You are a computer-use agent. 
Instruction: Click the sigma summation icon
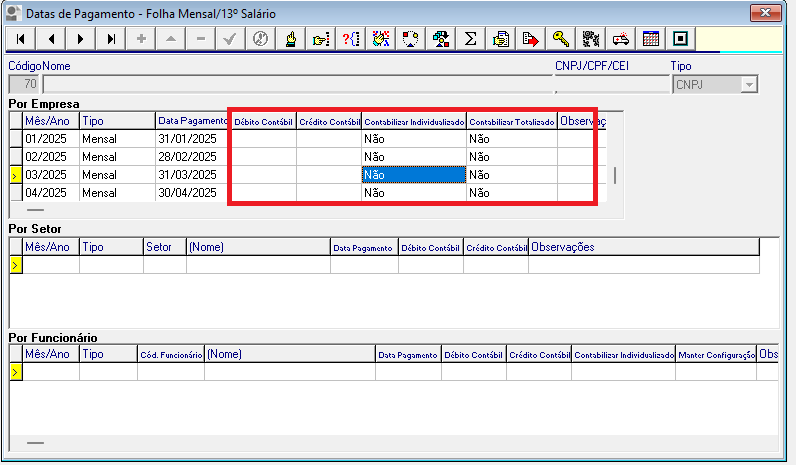[x=471, y=39]
